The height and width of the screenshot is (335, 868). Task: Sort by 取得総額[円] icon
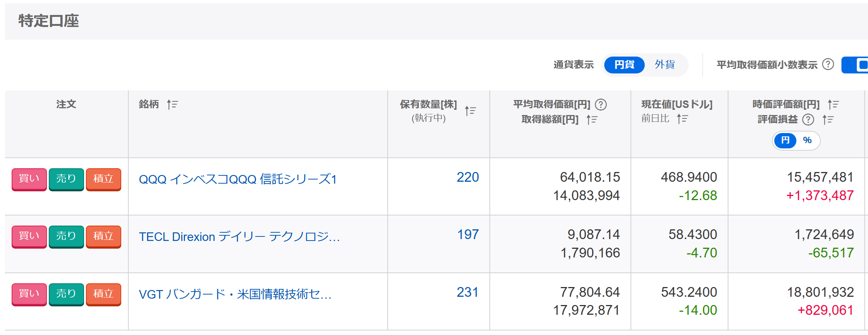pyautogui.click(x=592, y=120)
